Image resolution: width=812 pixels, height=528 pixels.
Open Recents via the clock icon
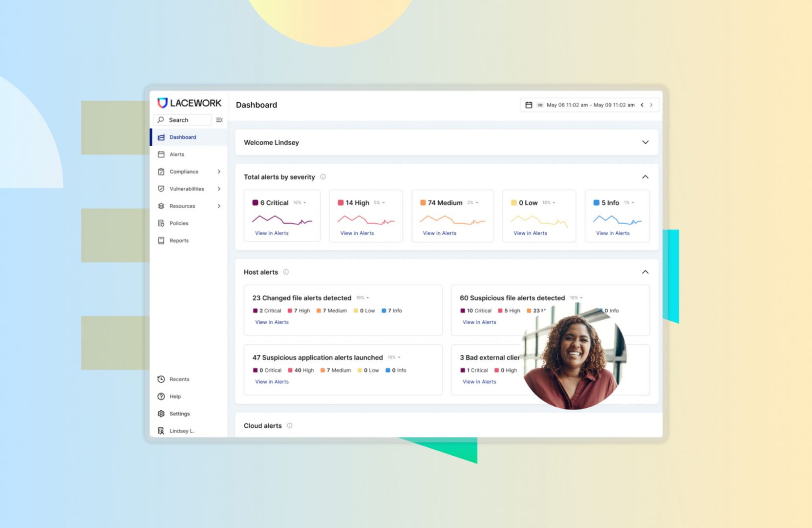[161, 379]
